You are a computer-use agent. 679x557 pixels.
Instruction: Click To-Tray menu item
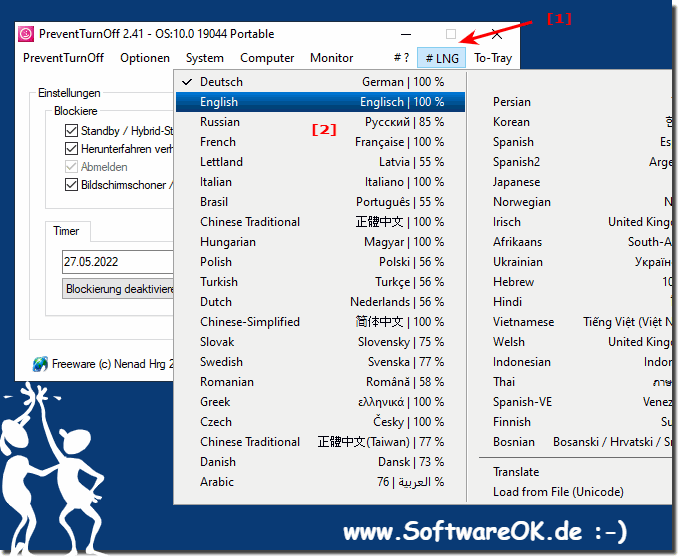493,58
